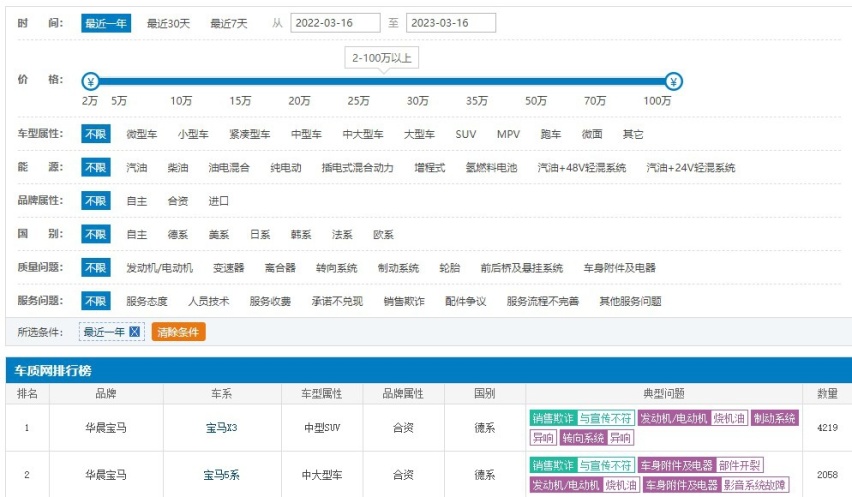Image resolution: width=852 pixels, height=497 pixels.
Task: Filter by 大型车 vehicle type
Action: tap(419, 134)
